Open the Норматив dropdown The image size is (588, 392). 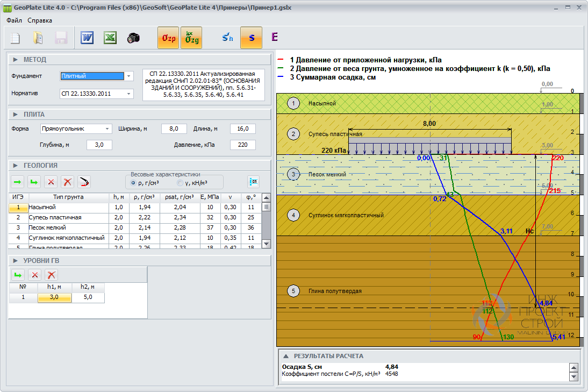[x=128, y=94]
